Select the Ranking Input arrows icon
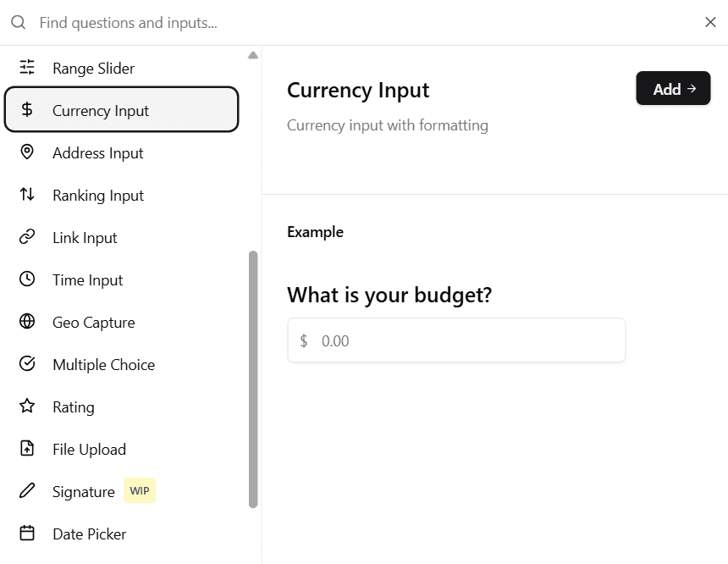The width and height of the screenshot is (728, 564). click(x=26, y=195)
